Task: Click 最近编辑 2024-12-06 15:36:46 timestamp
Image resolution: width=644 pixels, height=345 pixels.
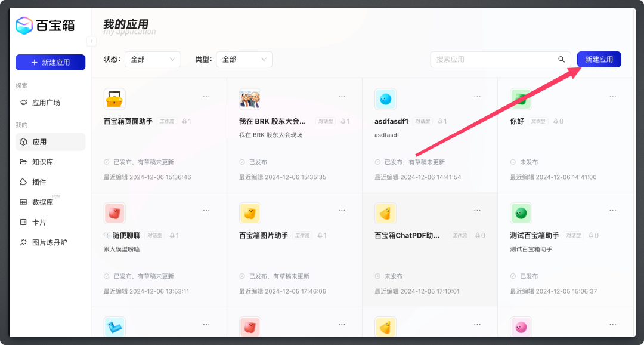Action: (x=147, y=177)
